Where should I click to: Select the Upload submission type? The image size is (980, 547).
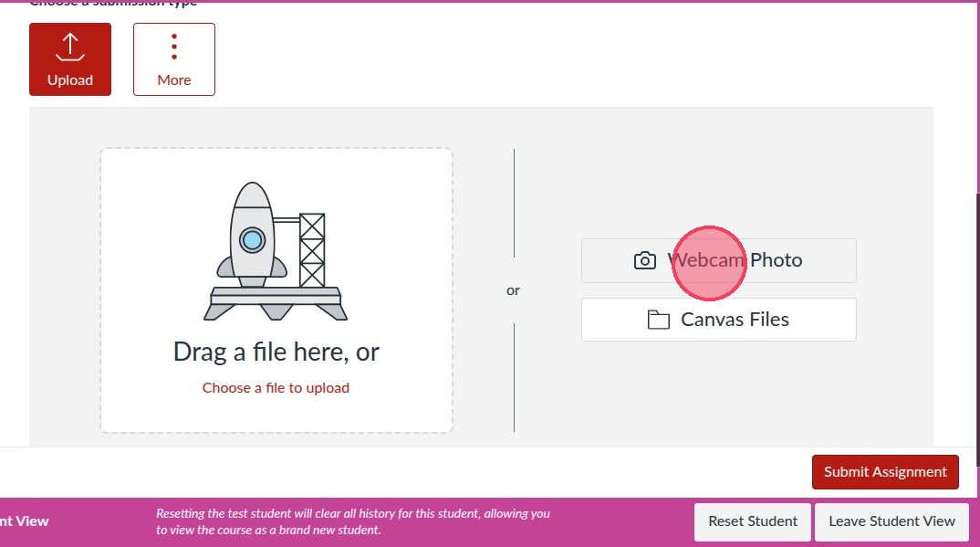(70, 59)
